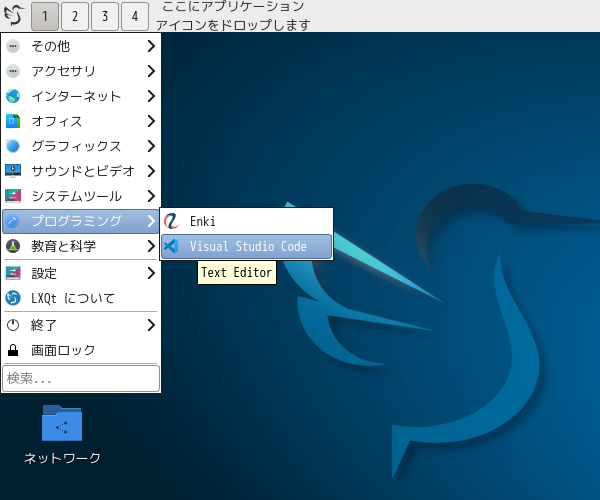Open the システムツール menu entry

point(81,196)
